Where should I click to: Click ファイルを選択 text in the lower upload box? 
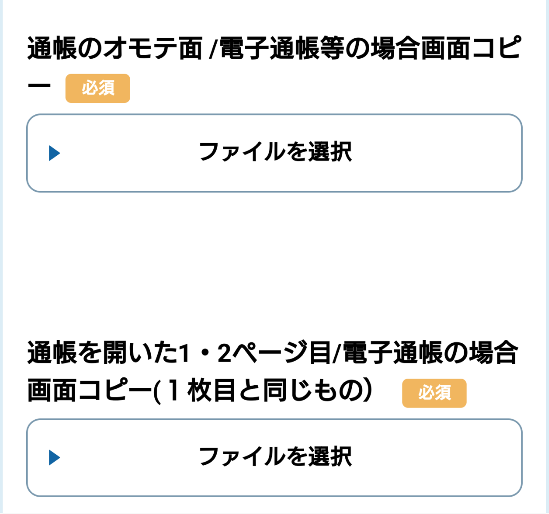tap(275, 457)
